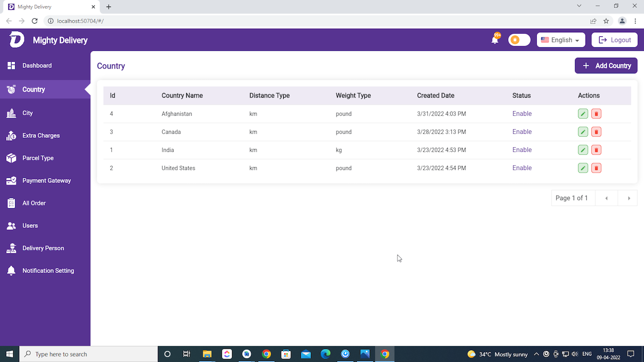This screenshot has height=362, width=644.
Task: Toggle Enable status for India
Action: point(522,150)
